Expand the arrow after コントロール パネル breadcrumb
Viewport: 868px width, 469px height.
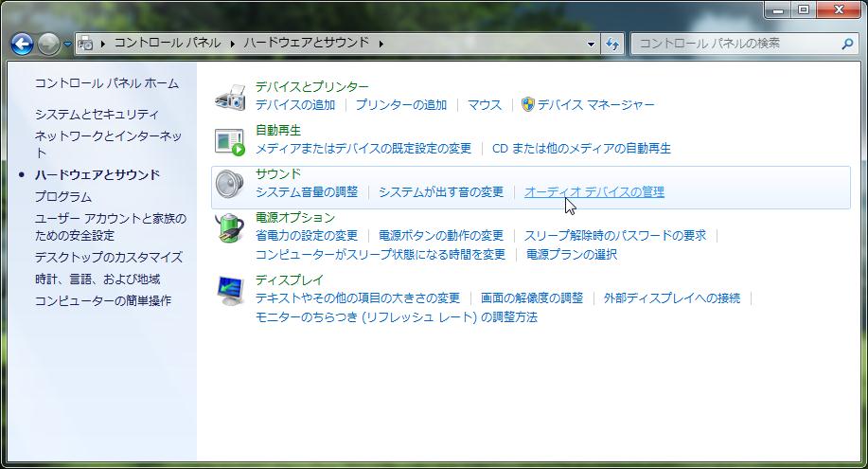tap(232, 44)
